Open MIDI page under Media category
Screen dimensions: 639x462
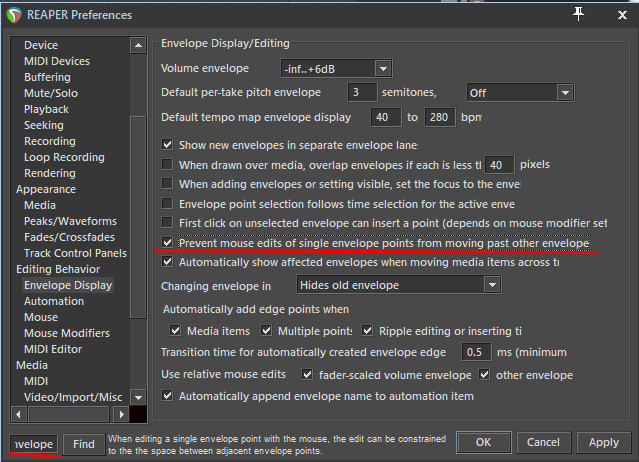point(36,381)
